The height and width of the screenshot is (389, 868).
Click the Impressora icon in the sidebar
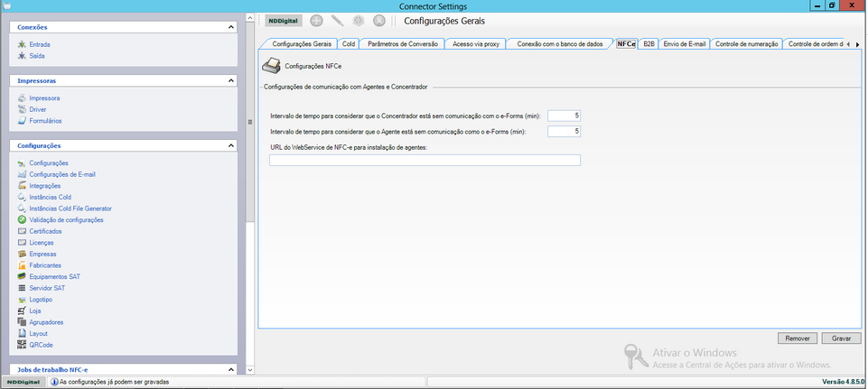[x=22, y=98]
